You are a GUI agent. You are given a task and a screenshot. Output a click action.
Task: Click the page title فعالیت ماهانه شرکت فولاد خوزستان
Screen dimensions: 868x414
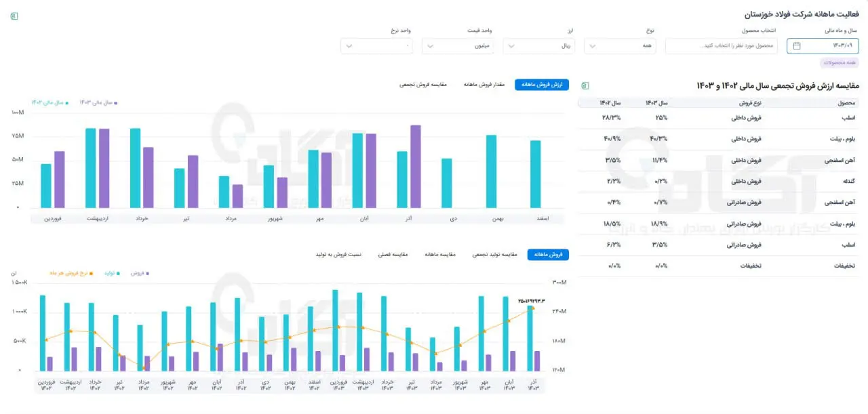(x=801, y=15)
